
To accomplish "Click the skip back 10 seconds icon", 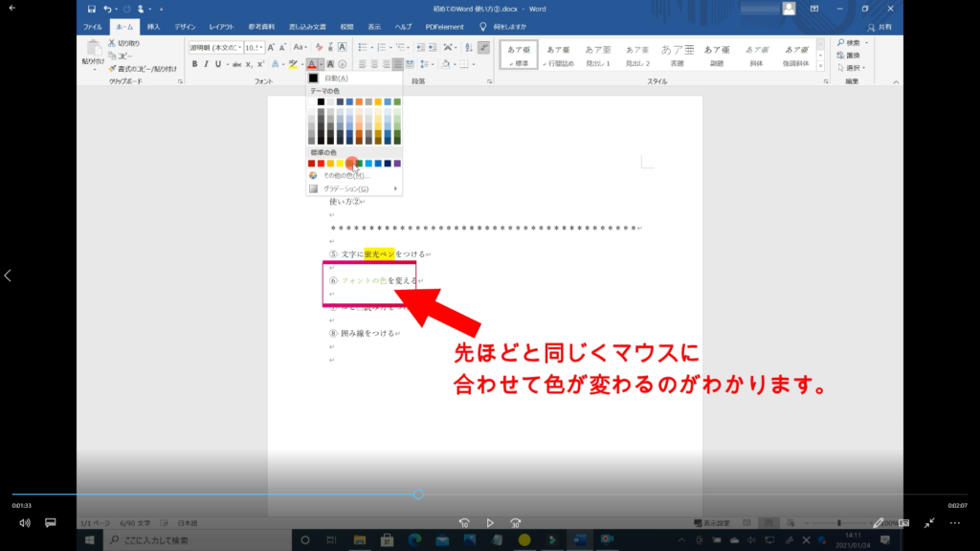I will (x=464, y=523).
